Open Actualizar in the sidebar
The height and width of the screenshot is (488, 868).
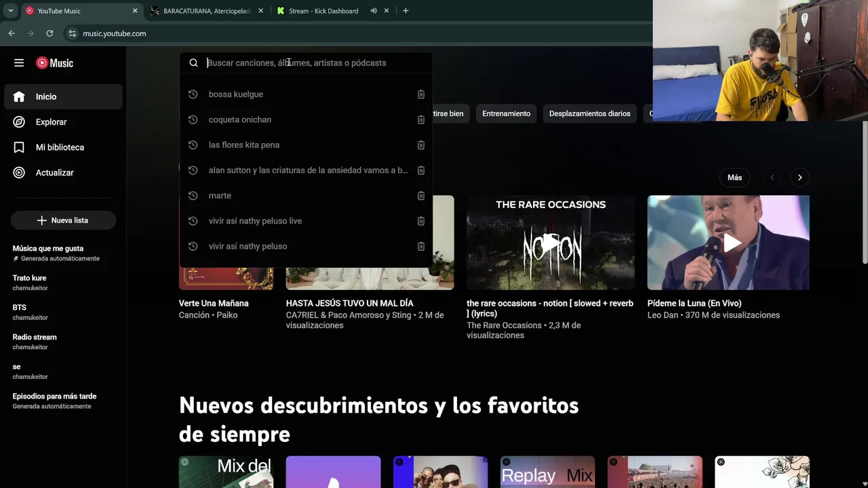63,173
